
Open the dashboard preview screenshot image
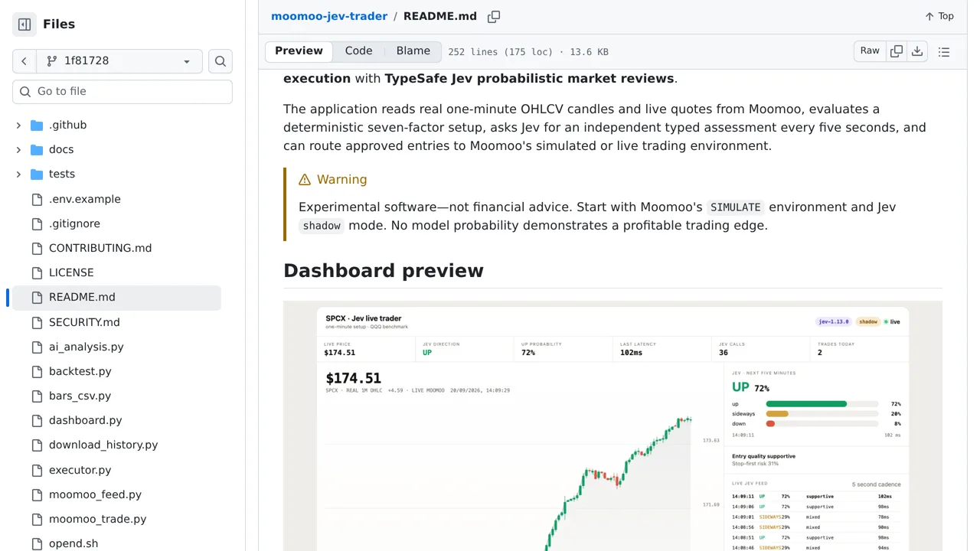pos(612,425)
